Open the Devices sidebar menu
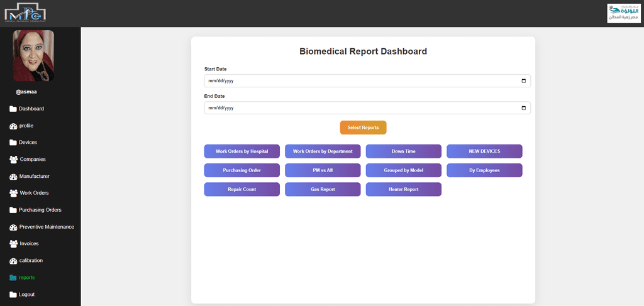Image resolution: width=644 pixels, height=306 pixels. 28,143
